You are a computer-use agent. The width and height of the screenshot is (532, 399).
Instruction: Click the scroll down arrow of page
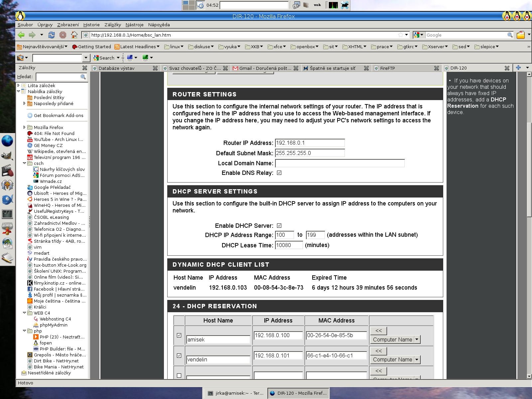pos(529,376)
